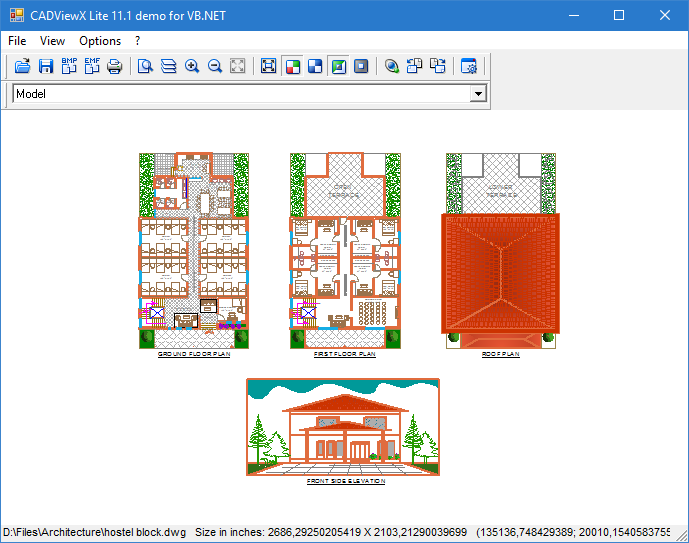Open the print preview magnifier icon
689x543 pixels.
coord(145,66)
